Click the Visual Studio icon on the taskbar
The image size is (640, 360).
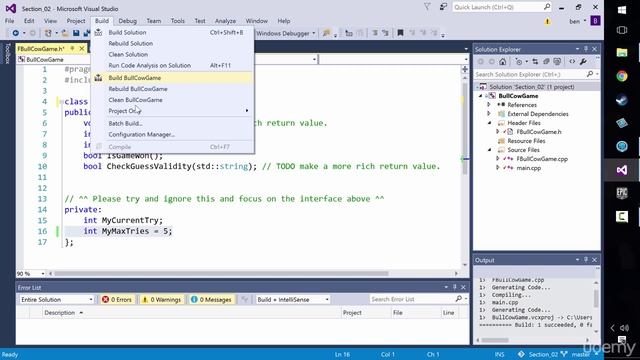[x=622, y=170]
